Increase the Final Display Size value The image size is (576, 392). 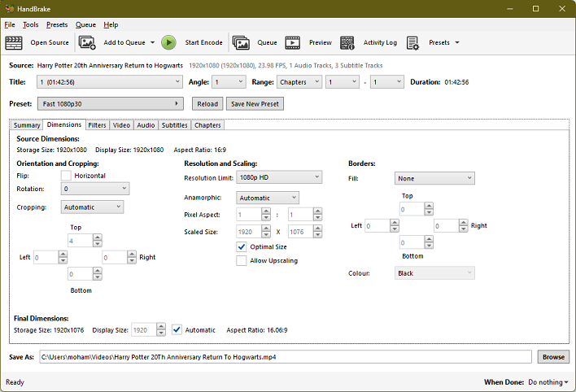click(x=161, y=326)
